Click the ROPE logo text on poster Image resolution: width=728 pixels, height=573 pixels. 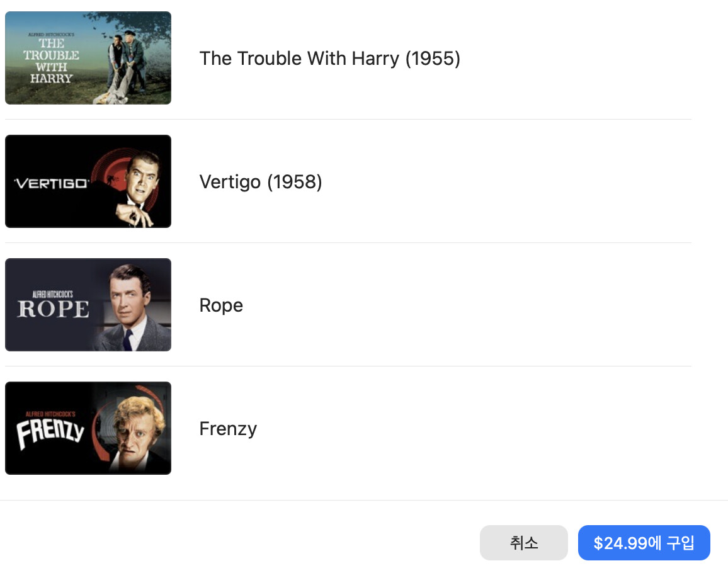[54, 309]
